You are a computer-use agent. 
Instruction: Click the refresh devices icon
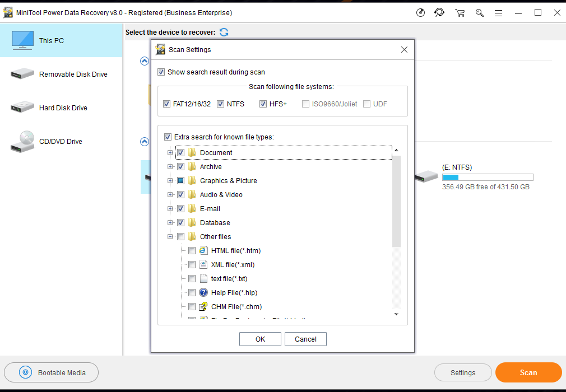(224, 32)
